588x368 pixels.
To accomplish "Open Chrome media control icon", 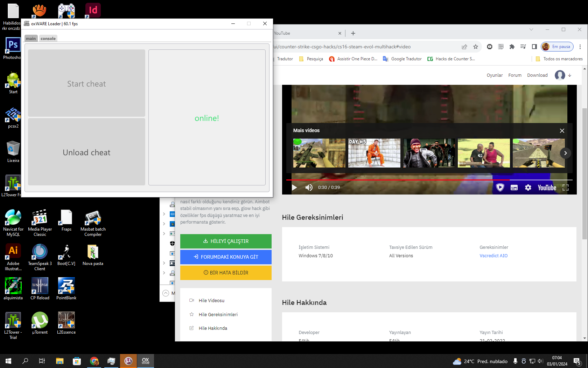I will coord(523,47).
